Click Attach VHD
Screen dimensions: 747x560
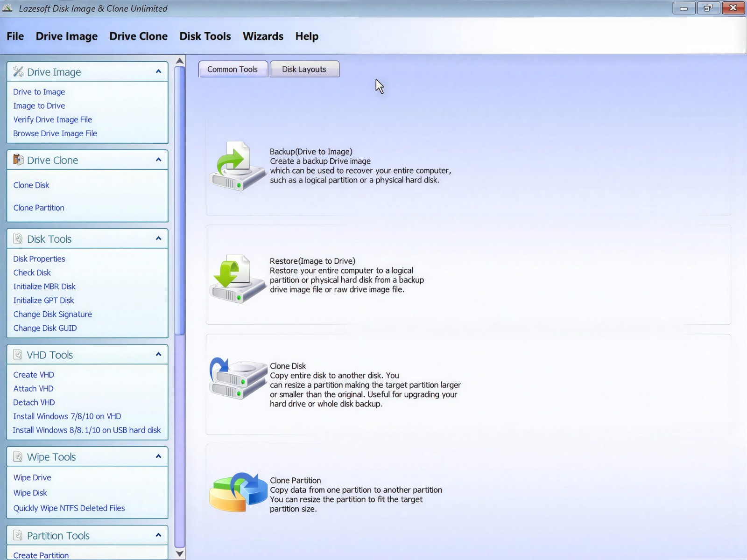pos(33,389)
